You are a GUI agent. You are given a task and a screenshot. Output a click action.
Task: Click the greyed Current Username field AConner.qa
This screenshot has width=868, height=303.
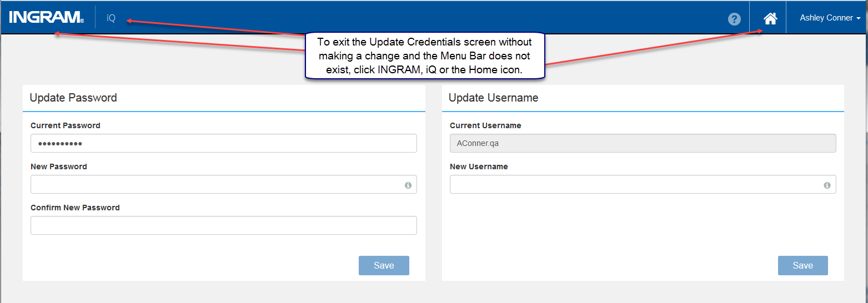click(643, 143)
